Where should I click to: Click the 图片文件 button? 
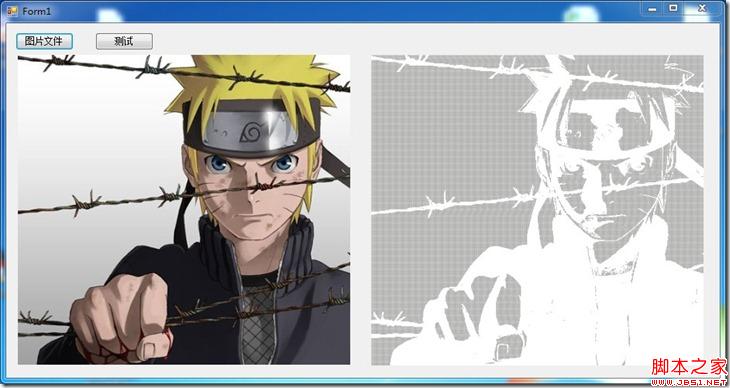pyautogui.click(x=44, y=41)
